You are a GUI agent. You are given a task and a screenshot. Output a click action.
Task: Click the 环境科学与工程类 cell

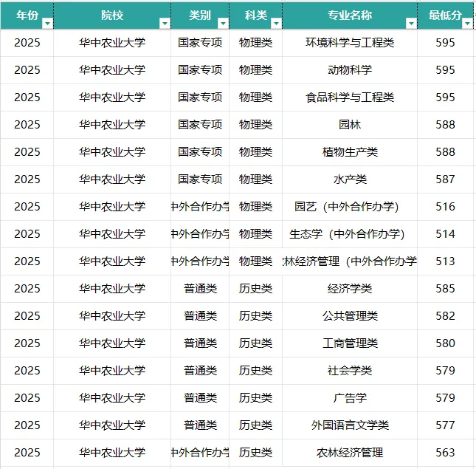[x=350, y=43]
